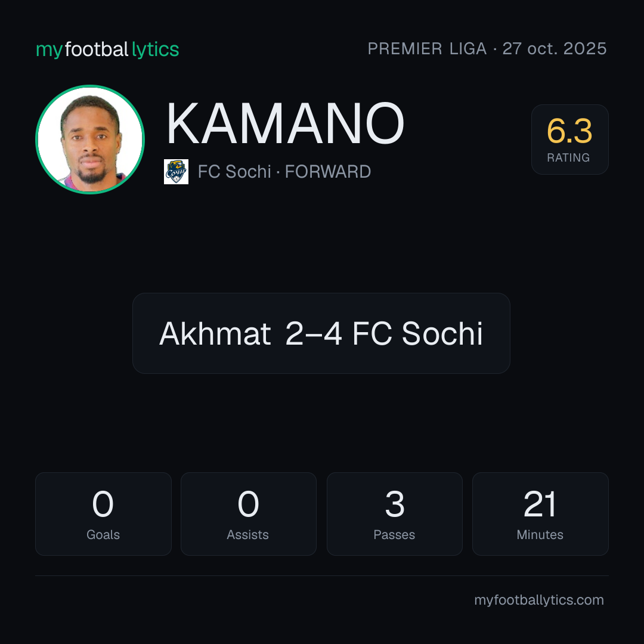Viewport: 644px width, 644px height.
Task: Click the 0 assists value
Action: coord(248,504)
